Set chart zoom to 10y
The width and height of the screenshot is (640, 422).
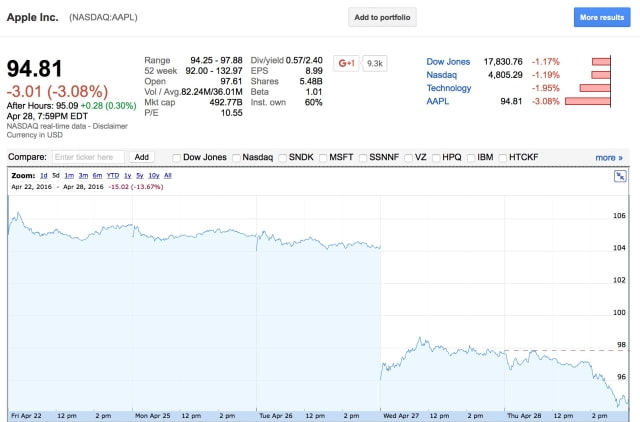(x=154, y=175)
